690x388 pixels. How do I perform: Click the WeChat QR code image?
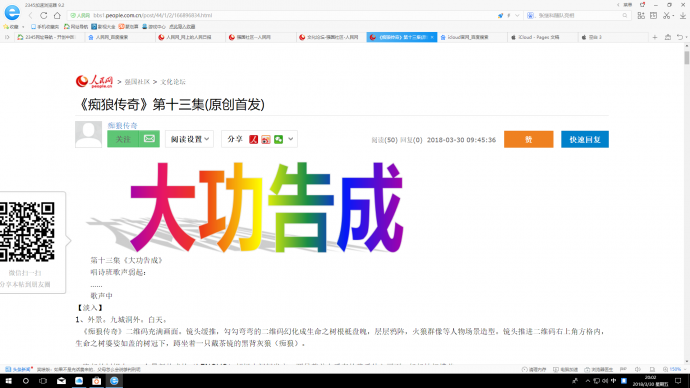pyautogui.click(x=27, y=232)
